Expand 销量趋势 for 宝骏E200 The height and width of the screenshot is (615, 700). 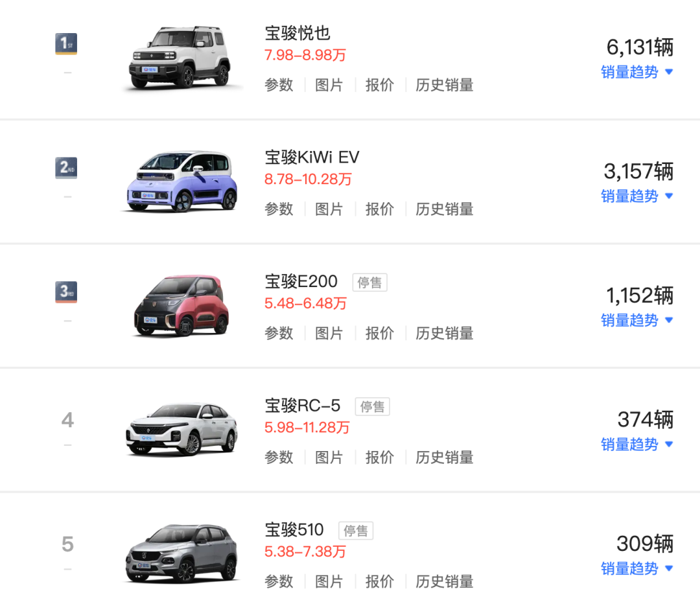click(x=636, y=320)
